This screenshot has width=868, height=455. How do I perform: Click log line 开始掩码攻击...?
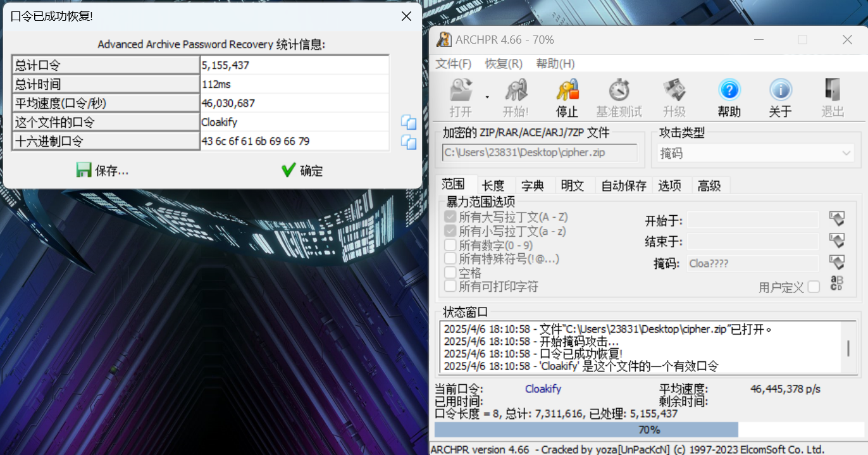[x=531, y=341]
